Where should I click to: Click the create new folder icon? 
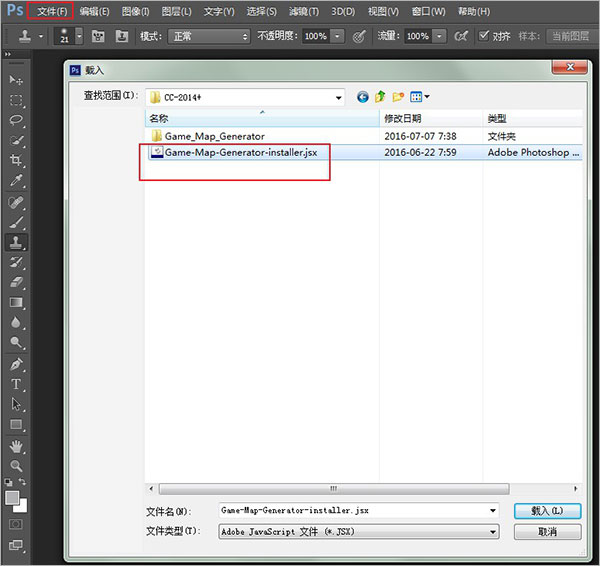point(398,97)
